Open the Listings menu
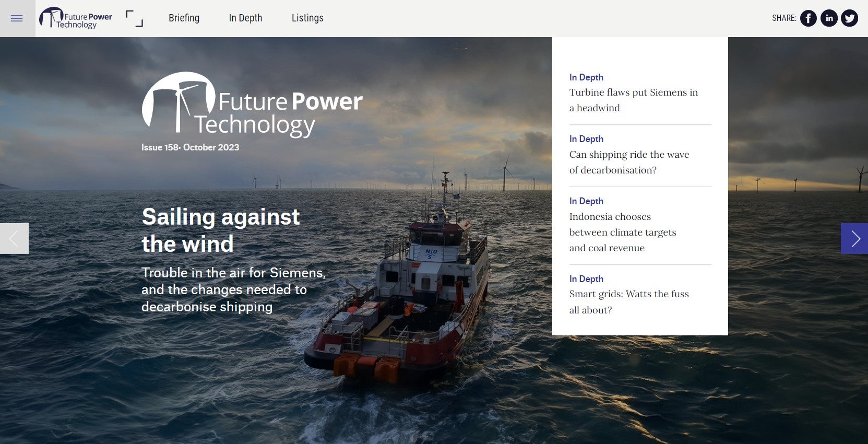Image resolution: width=868 pixels, height=444 pixels. 307,18
